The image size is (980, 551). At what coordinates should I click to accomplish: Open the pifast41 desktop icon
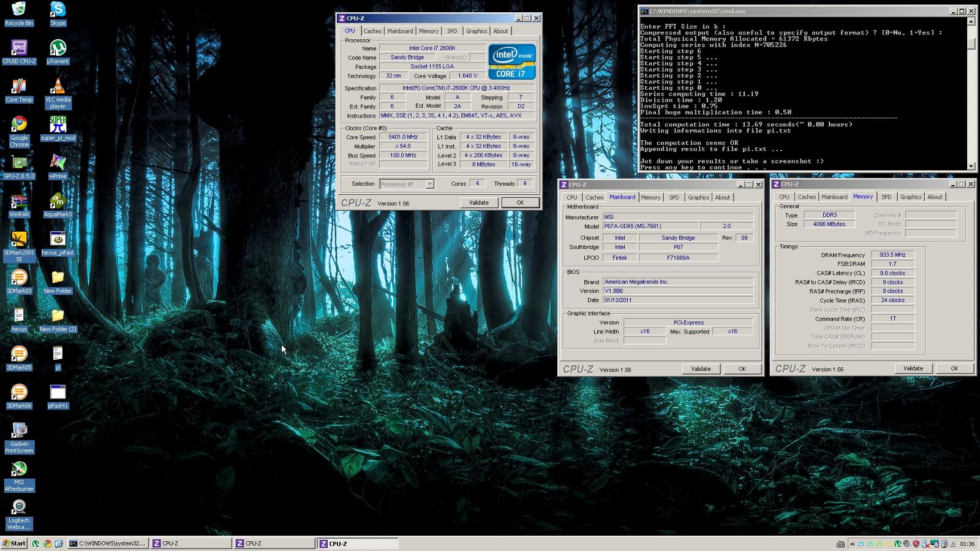[58, 396]
